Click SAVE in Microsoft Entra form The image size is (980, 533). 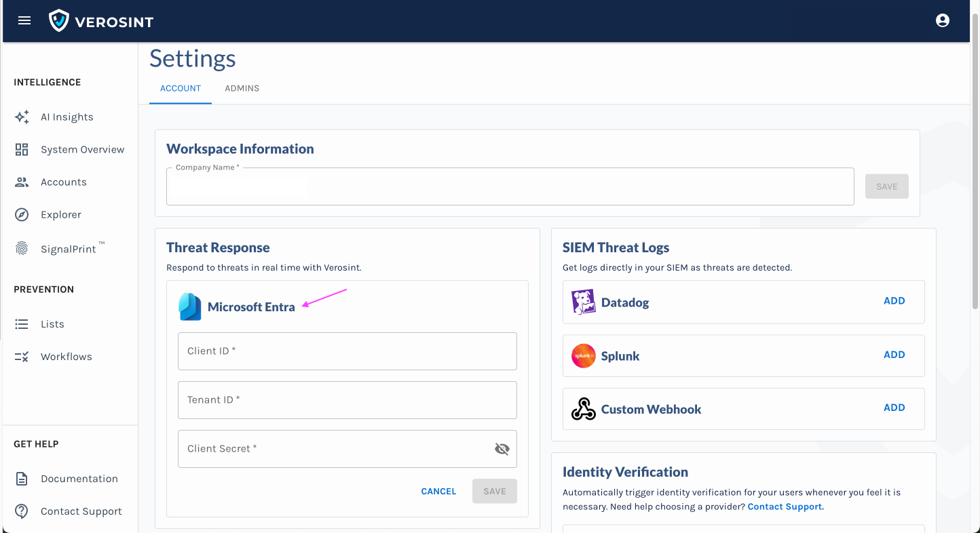(x=495, y=492)
